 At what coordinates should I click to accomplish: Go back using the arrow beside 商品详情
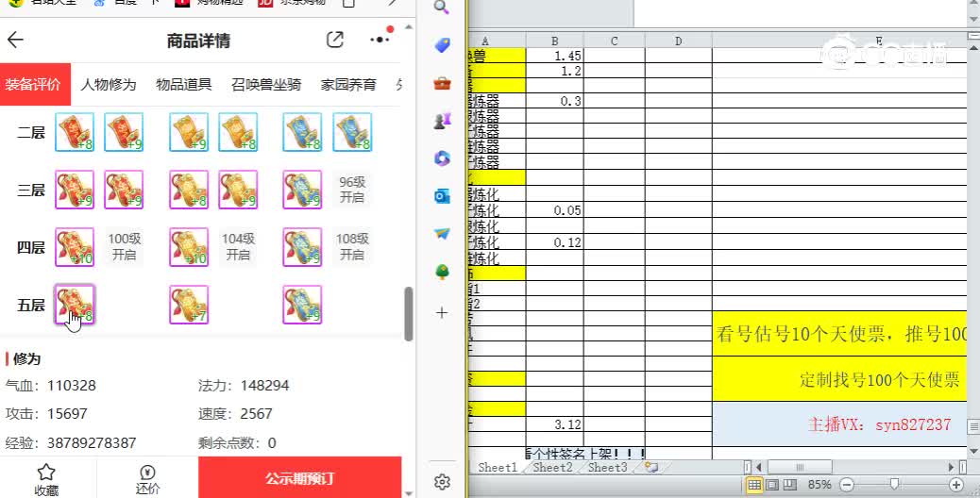(15, 40)
